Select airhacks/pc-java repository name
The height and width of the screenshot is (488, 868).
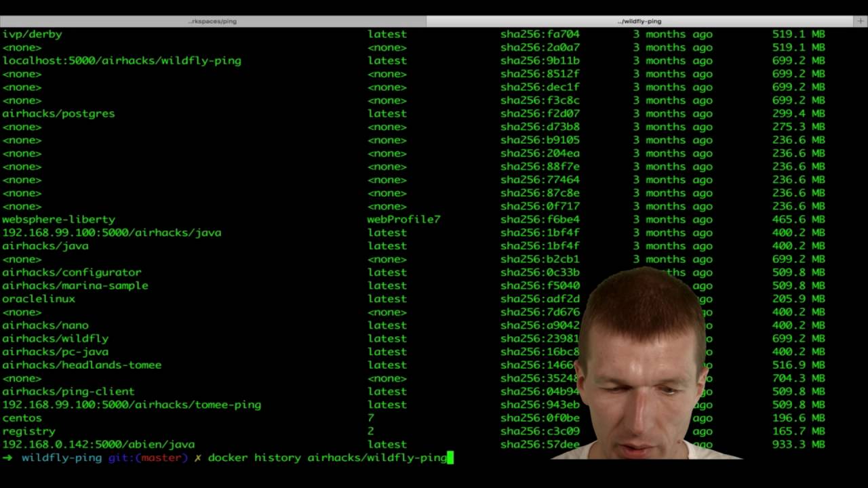pos(56,351)
